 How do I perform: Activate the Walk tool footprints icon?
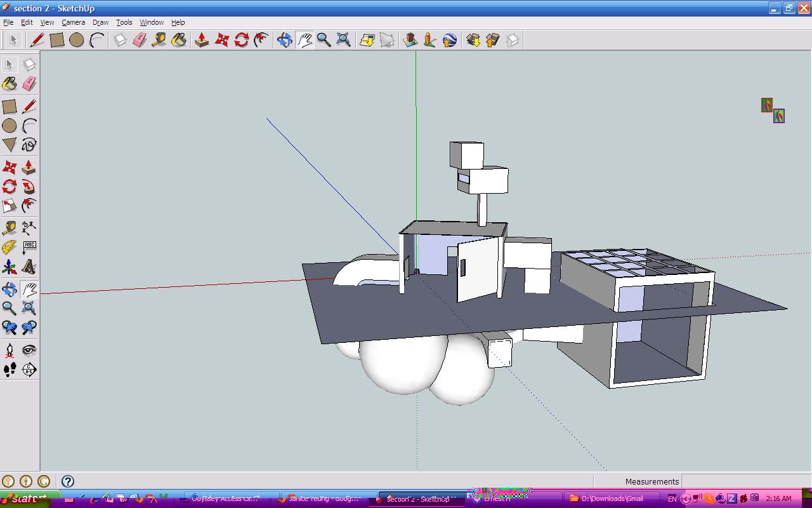10,369
